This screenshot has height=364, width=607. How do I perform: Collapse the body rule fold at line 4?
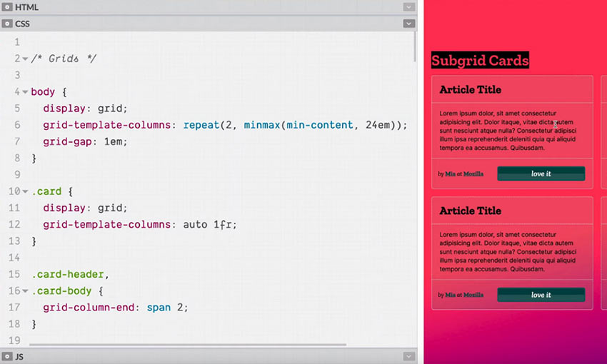(x=25, y=92)
